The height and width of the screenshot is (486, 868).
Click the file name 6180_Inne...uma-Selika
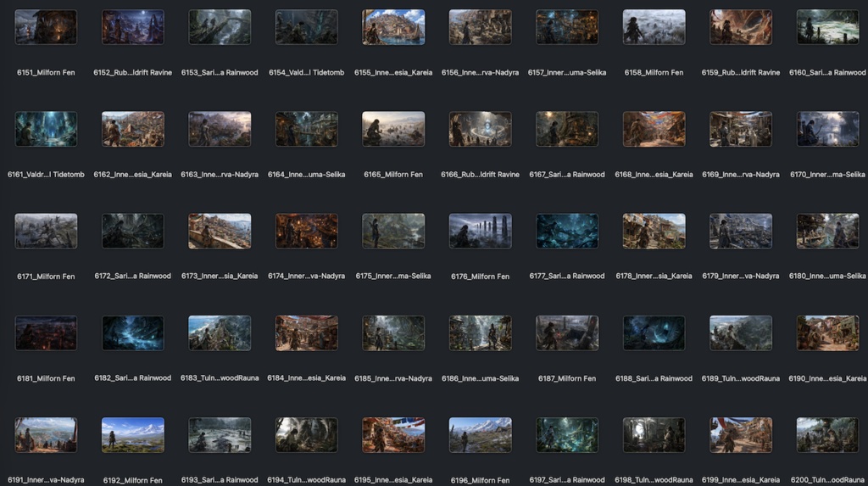(827, 276)
